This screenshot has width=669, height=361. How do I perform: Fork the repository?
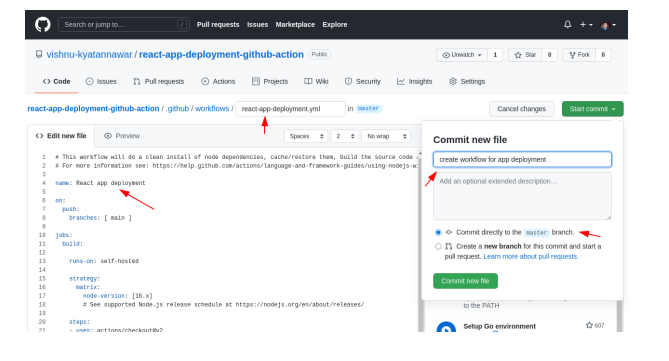coord(579,55)
